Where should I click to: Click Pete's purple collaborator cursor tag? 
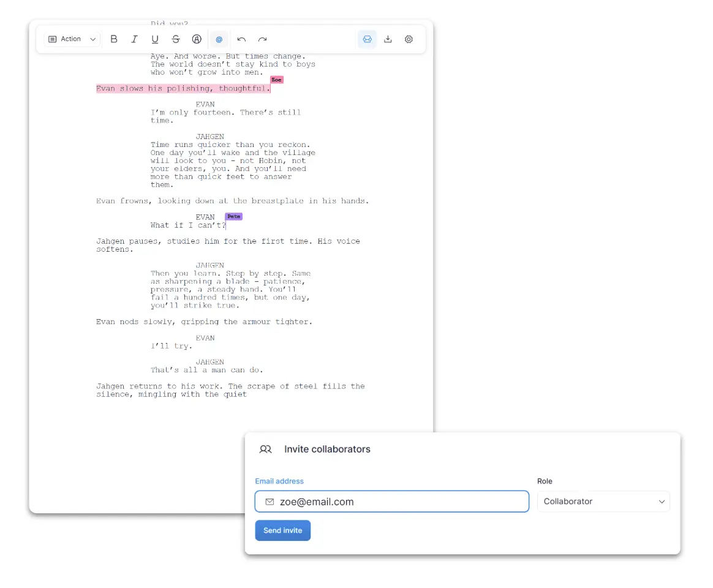(233, 216)
